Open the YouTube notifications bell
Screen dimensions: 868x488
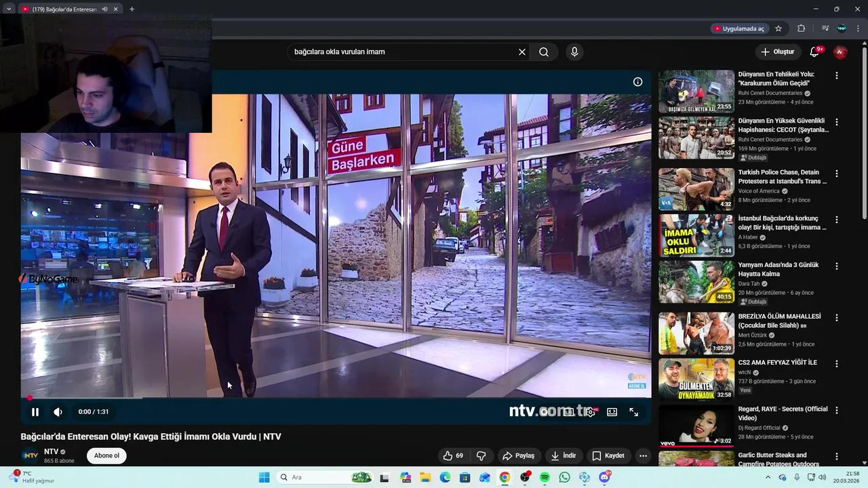[x=814, y=52]
